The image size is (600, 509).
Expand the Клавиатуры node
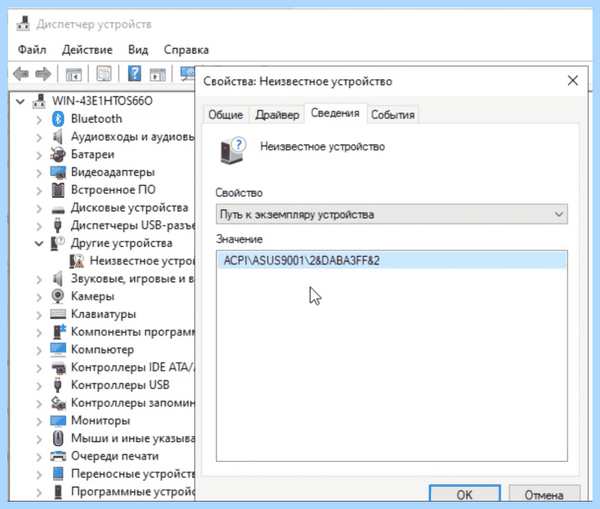coord(39,314)
